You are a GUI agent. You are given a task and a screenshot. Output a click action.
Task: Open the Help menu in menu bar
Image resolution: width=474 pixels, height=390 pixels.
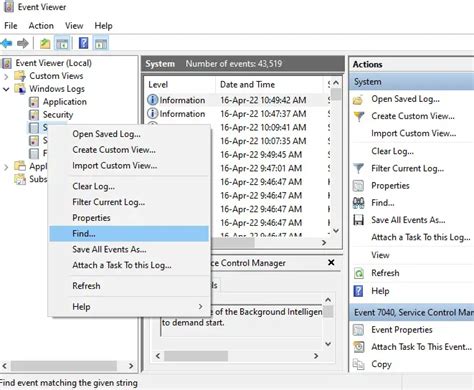coord(103,26)
